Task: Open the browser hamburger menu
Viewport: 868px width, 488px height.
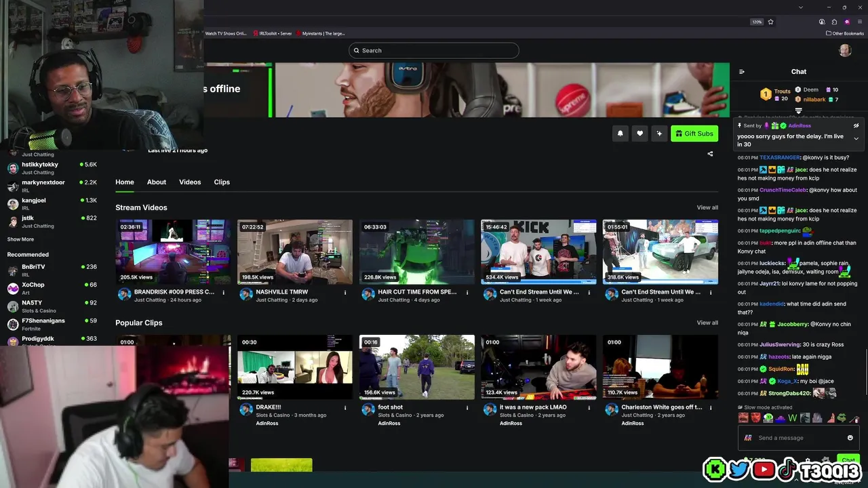Action: coord(860,22)
